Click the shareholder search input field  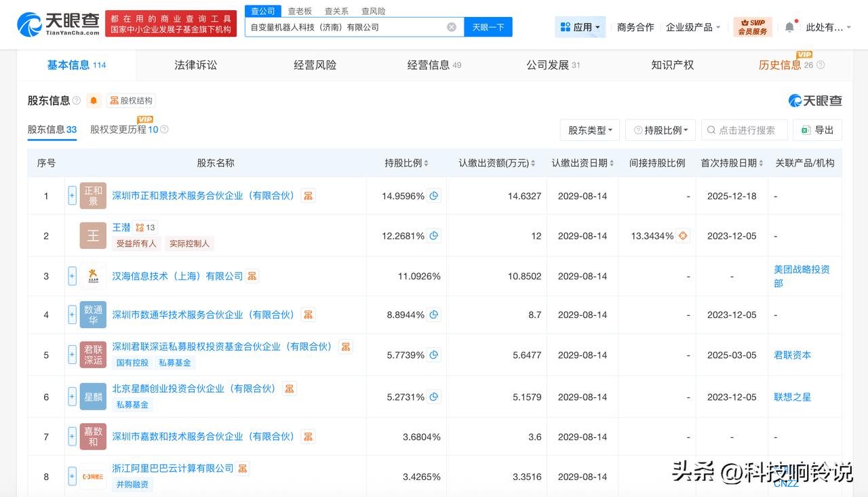746,130
